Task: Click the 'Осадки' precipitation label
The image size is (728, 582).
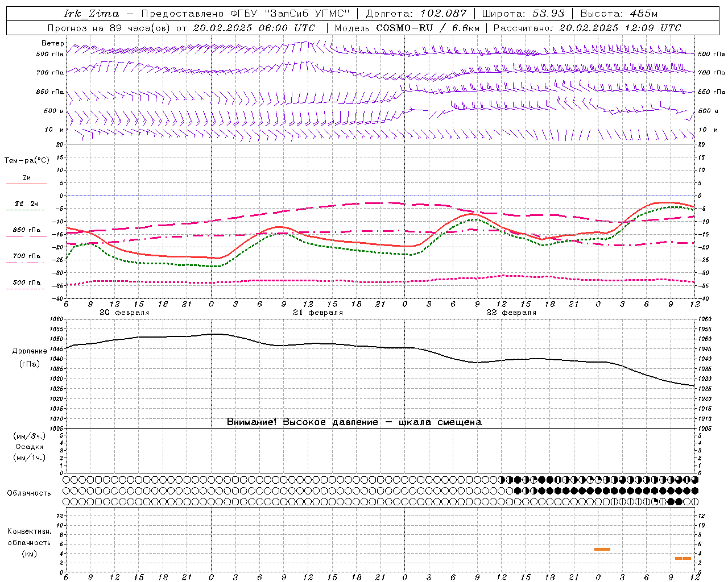Action: pyautogui.click(x=30, y=447)
